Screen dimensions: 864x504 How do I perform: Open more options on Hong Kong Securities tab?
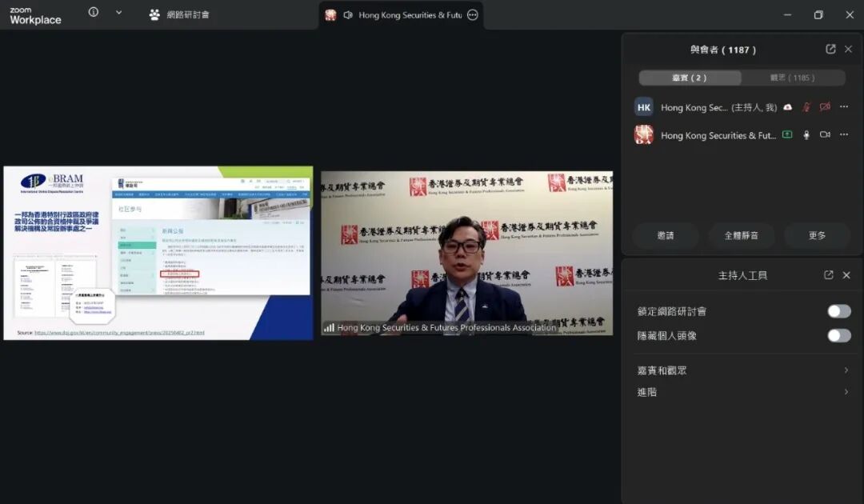472,15
